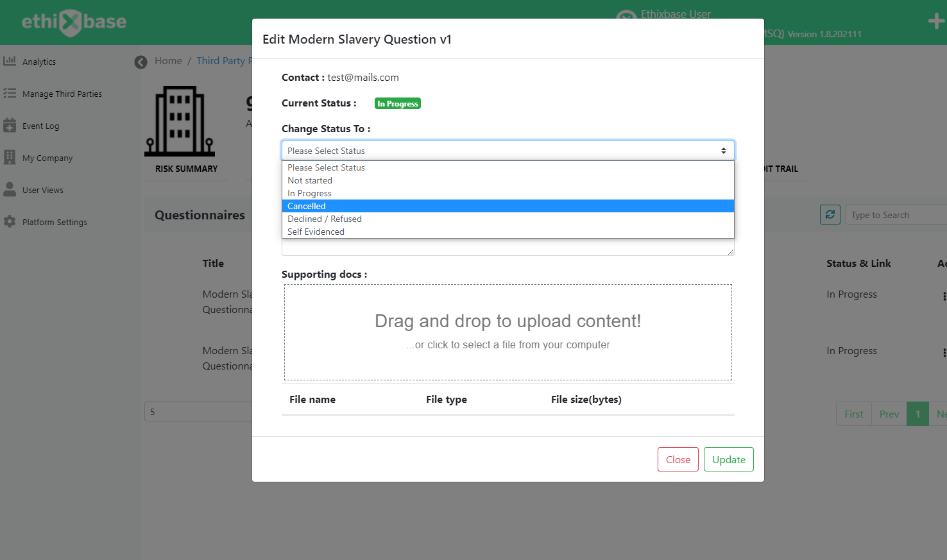Viewport: 947px width, 560px height.
Task: Click the User Views person icon
Action: 10,189
